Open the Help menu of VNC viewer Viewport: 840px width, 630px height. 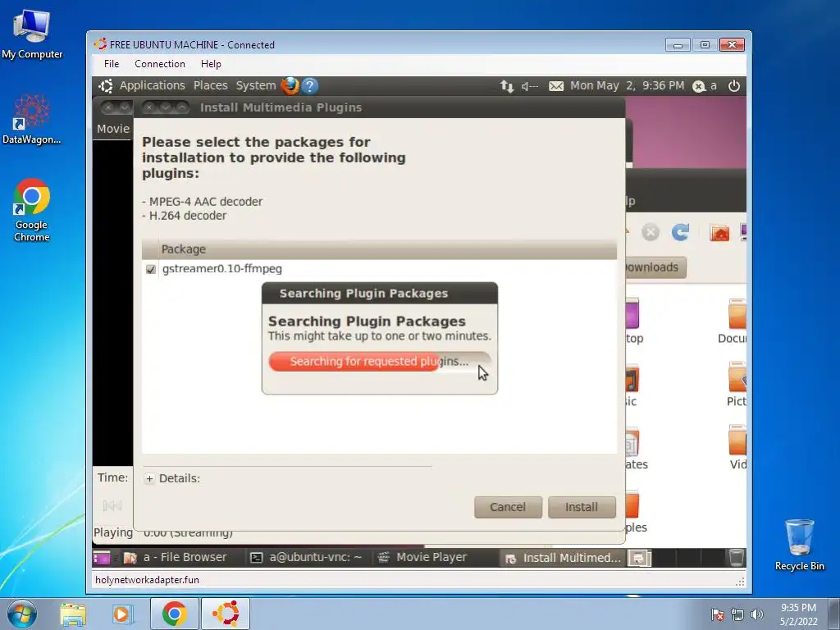coord(211,64)
